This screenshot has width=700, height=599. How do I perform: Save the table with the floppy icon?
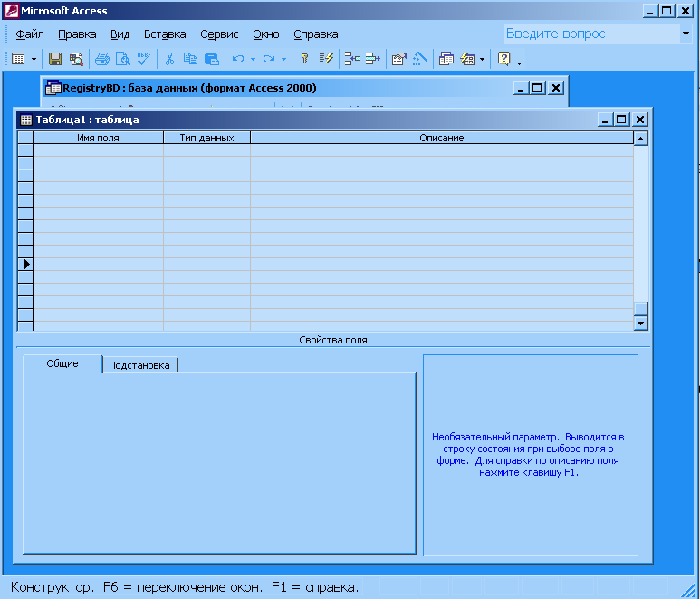click(55, 59)
